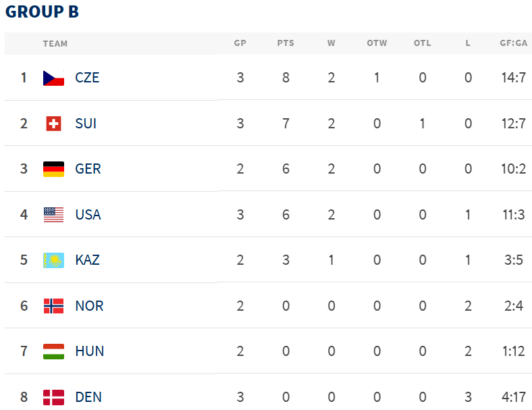Open the CZE team link
Viewport: 532px width, 410px height.
(x=87, y=78)
